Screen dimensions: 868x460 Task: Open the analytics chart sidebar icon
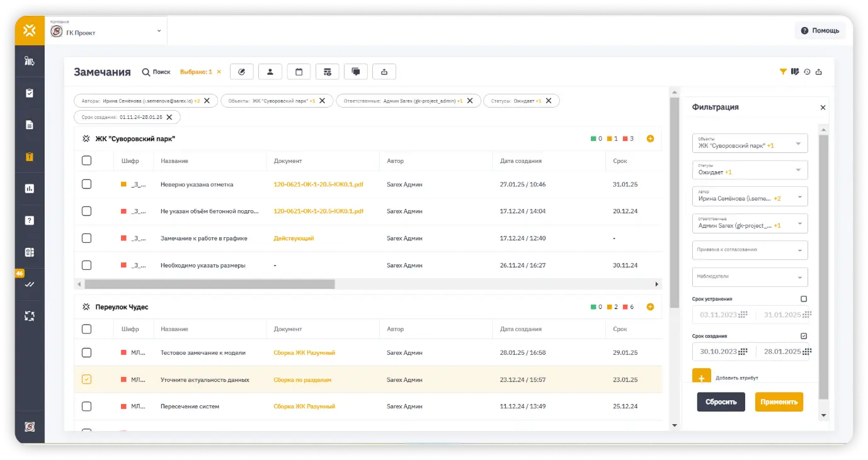click(x=29, y=188)
